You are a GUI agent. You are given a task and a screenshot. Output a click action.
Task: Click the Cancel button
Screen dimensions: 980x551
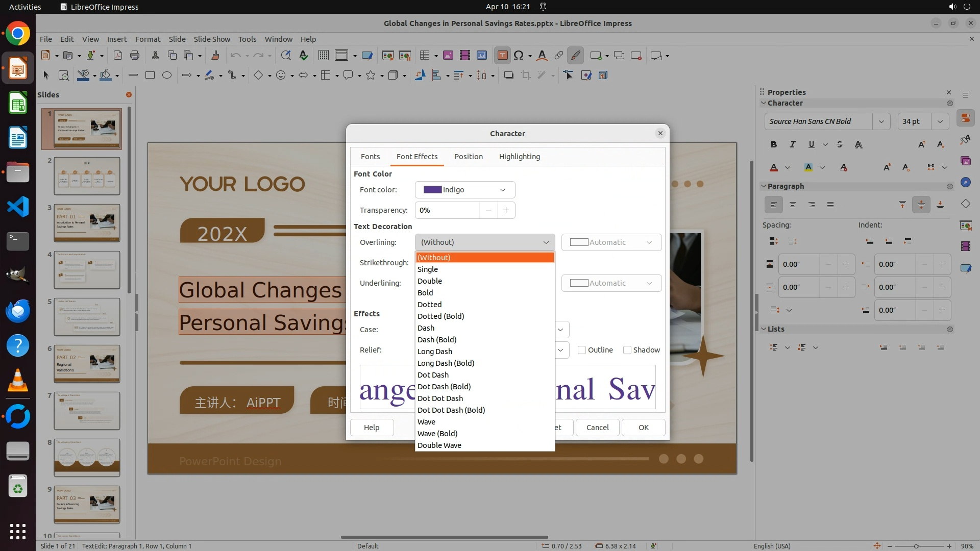click(597, 428)
